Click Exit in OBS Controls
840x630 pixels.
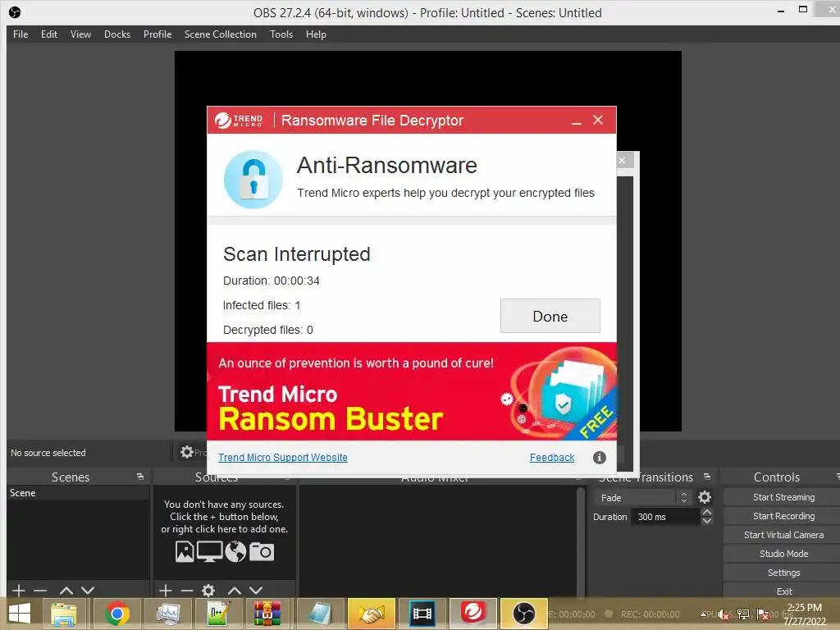[783, 591]
